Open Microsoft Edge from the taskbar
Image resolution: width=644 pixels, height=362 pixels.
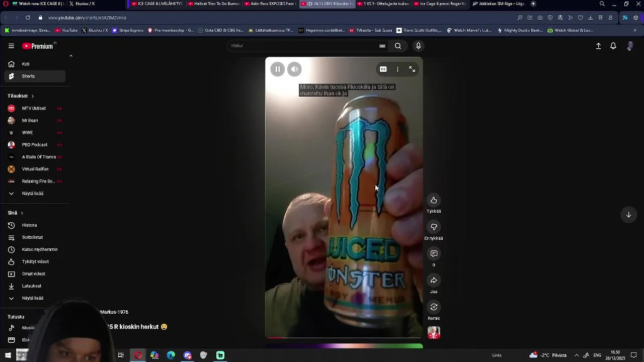(x=171, y=355)
